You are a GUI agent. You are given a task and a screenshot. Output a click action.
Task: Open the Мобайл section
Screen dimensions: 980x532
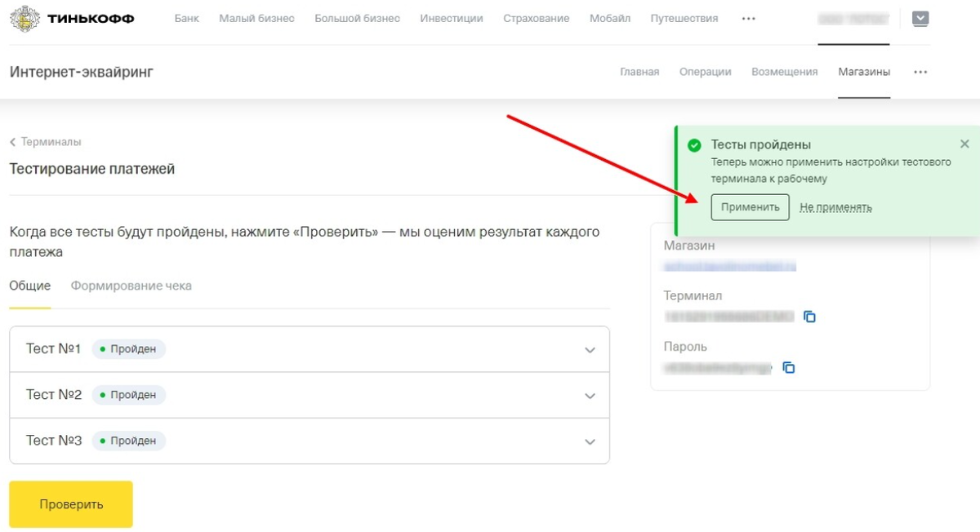(x=610, y=18)
